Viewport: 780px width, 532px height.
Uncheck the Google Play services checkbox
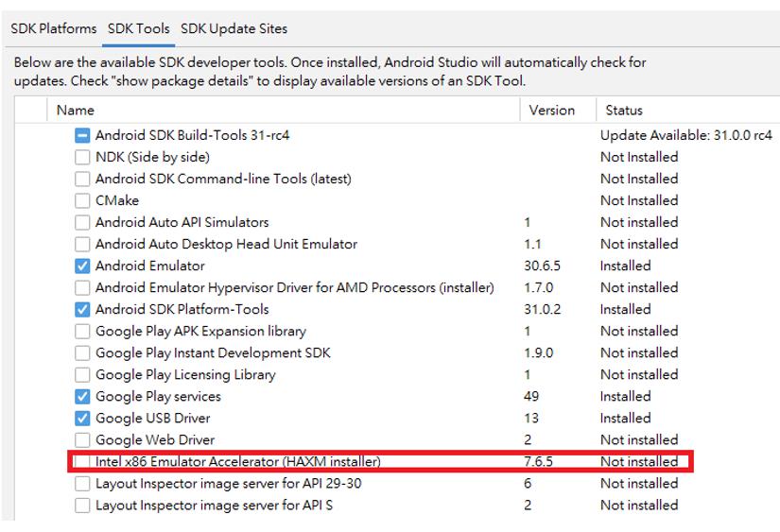point(83,397)
